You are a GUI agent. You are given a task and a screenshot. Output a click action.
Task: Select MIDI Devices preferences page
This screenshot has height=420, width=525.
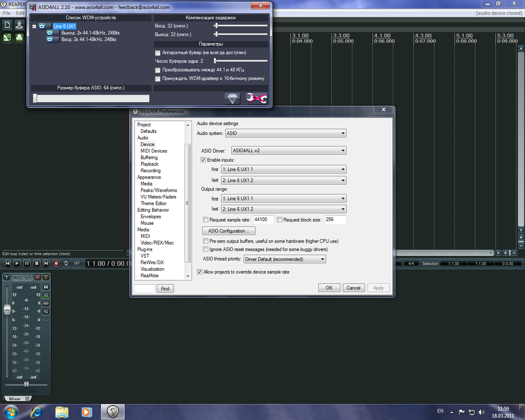tap(154, 151)
